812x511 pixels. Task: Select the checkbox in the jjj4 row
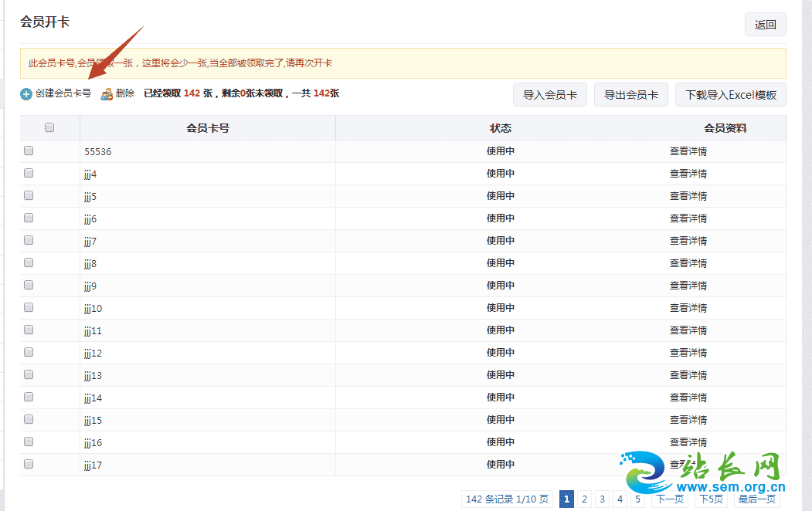[x=29, y=173]
